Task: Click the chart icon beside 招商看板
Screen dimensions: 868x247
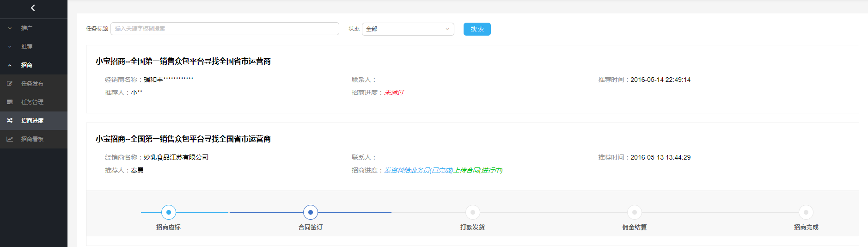Action: pyautogui.click(x=10, y=139)
